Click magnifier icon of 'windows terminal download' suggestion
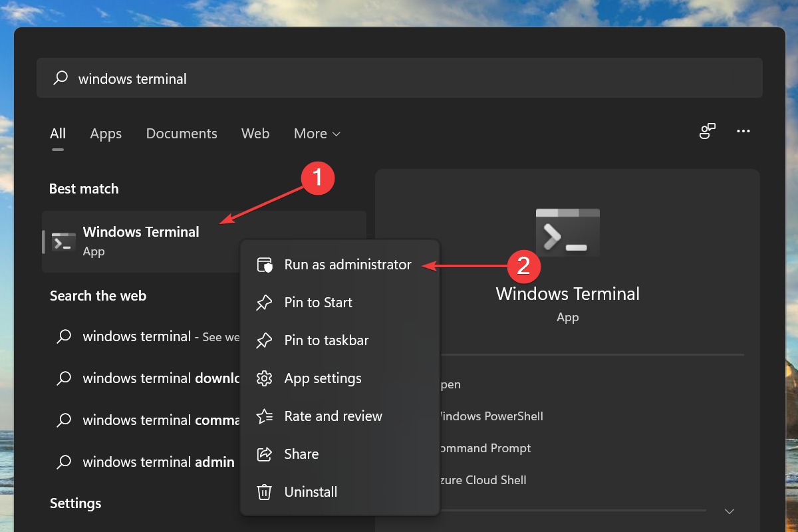 click(x=64, y=378)
